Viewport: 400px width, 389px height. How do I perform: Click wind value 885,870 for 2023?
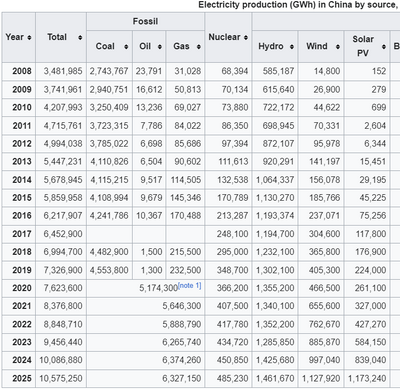(324, 342)
